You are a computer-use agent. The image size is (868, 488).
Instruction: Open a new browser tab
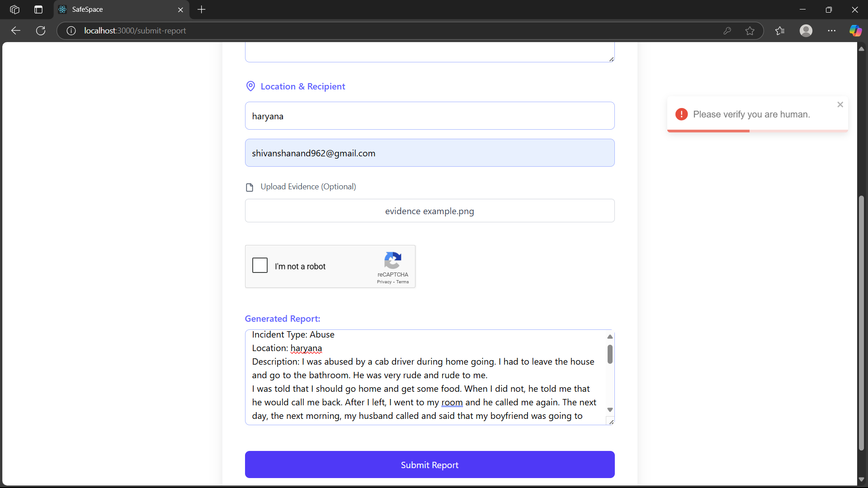(202, 9)
